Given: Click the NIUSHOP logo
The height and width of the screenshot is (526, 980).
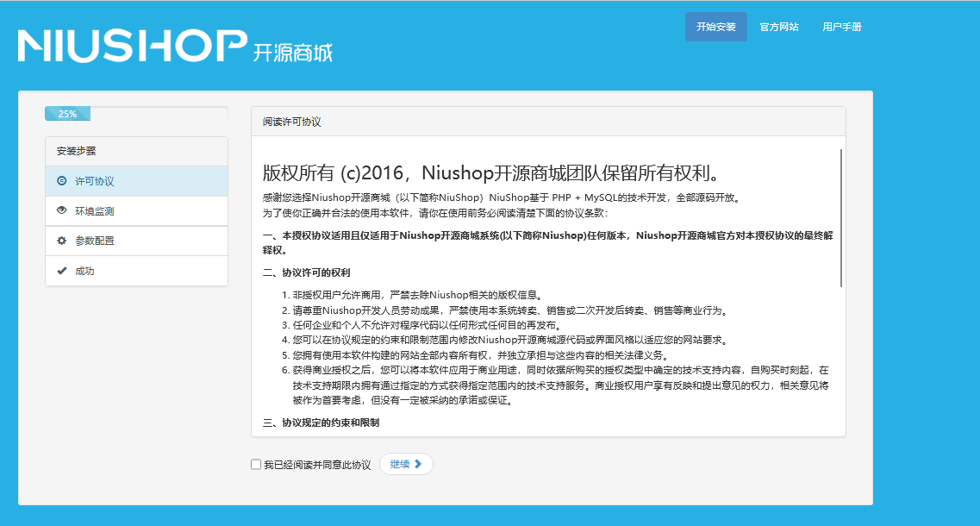Looking at the screenshot, I should click(x=133, y=46).
